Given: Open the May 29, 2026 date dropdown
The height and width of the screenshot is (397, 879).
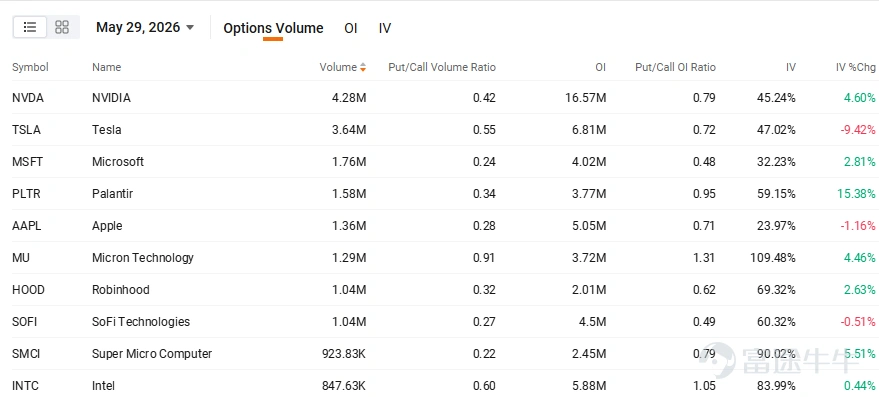Looking at the screenshot, I should 145,27.
